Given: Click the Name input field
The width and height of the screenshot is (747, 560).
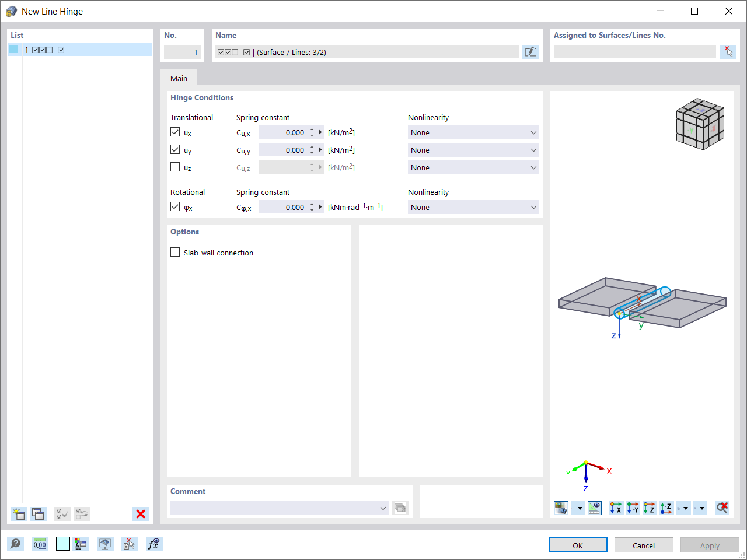Looking at the screenshot, I should click(x=366, y=52).
